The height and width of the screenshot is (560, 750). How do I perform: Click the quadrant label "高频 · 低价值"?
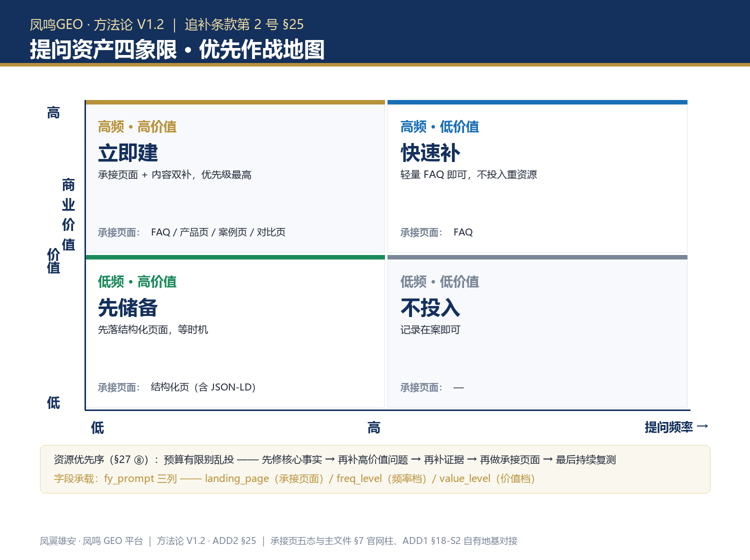click(x=440, y=127)
